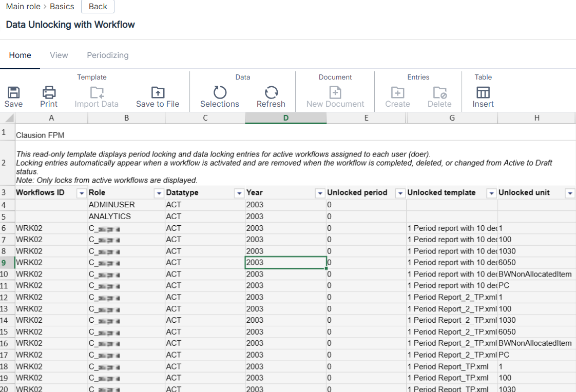Select row 1 header
Image resolution: width=576 pixels, height=392 pixels.
[7, 132]
